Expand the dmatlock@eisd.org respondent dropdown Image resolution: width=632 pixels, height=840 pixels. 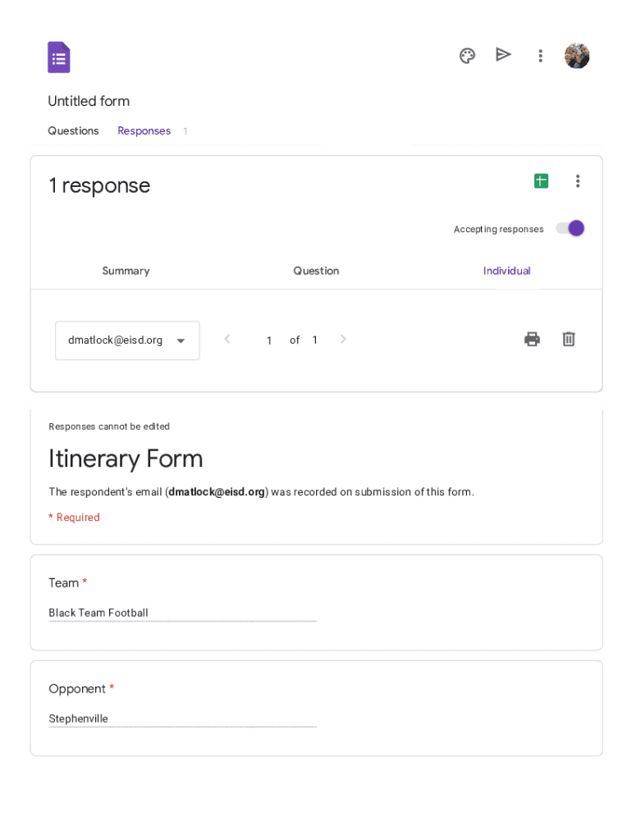127,340
